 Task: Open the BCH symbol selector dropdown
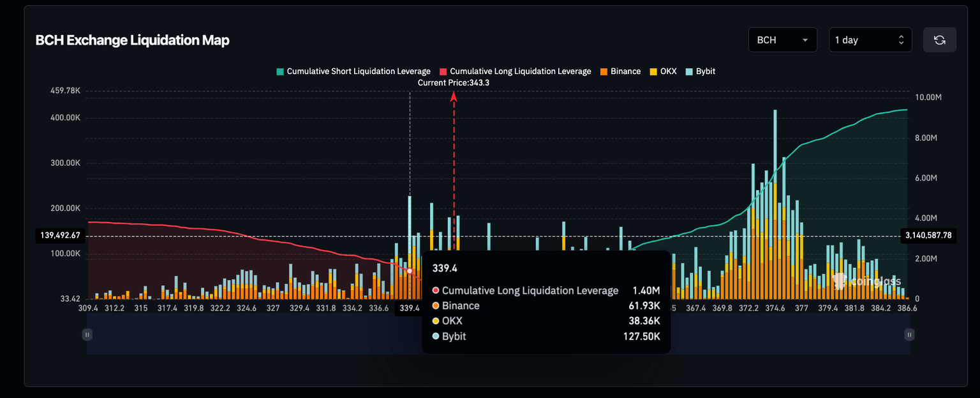[x=783, y=40]
